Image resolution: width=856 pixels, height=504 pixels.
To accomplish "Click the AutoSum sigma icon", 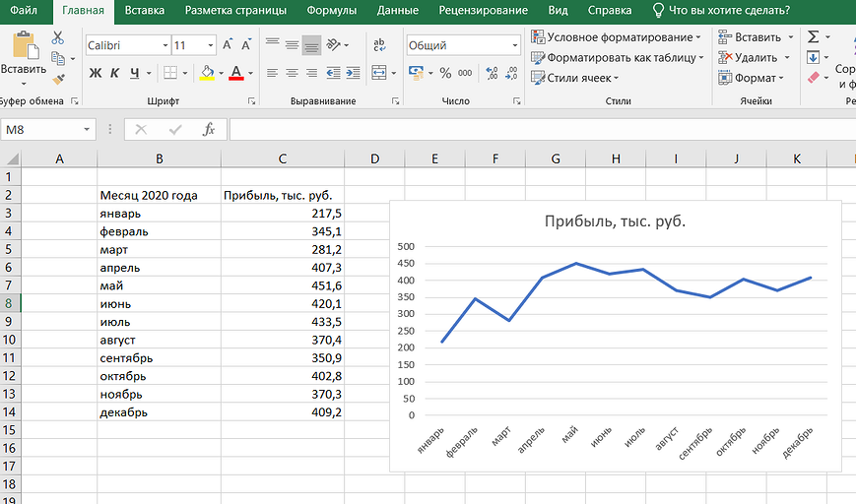I will (x=814, y=36).
